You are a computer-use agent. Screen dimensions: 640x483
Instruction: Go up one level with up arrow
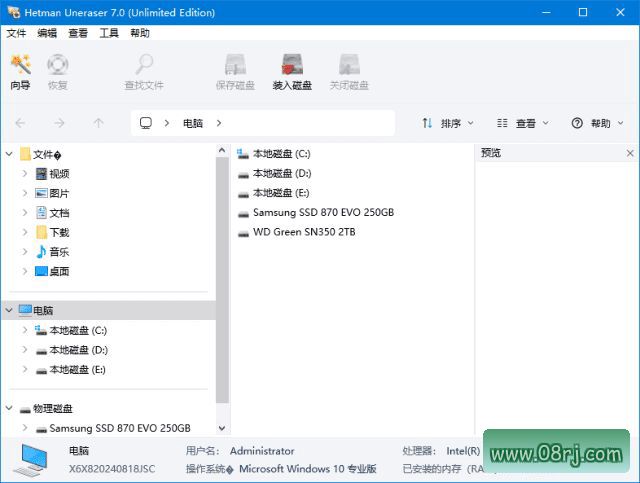(98, 123)
